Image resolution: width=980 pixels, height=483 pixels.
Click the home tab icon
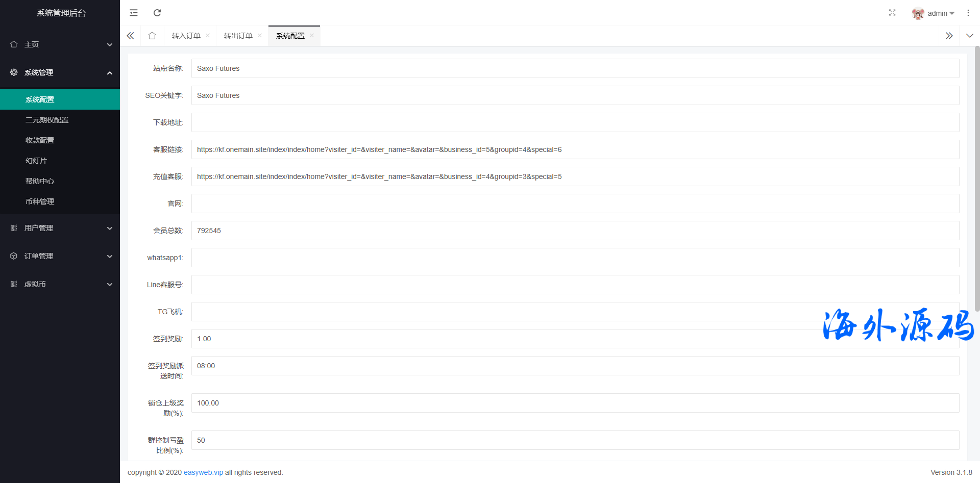pyautogui.click(x=152, y=36)
